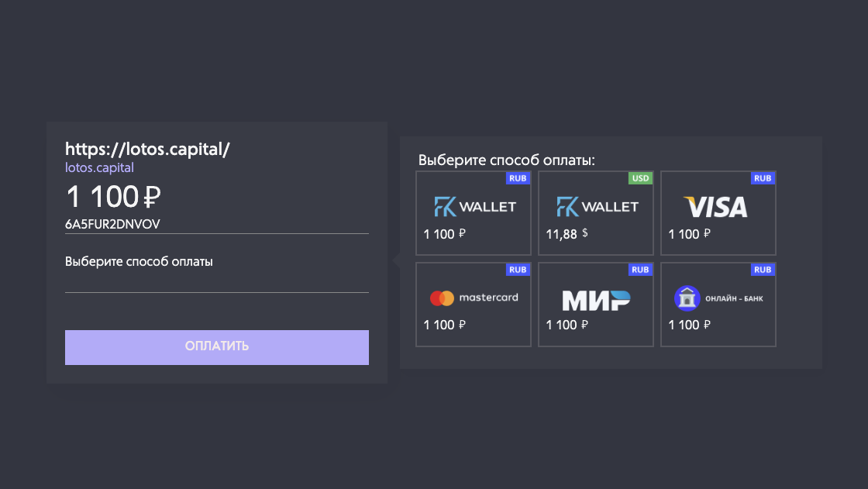Click order code 6A5FUR2DNVOV
The height and width of the screenshot is (489, 868).
tap(112, 224)
